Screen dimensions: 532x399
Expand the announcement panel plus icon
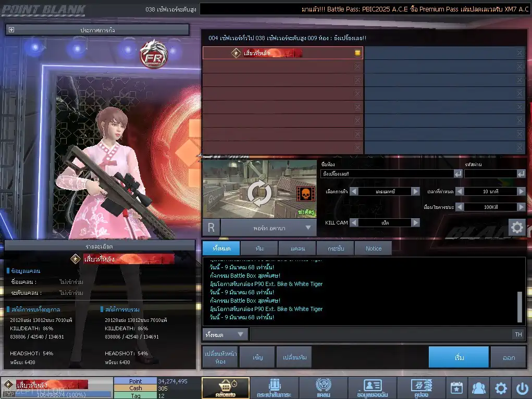(11, 30)
